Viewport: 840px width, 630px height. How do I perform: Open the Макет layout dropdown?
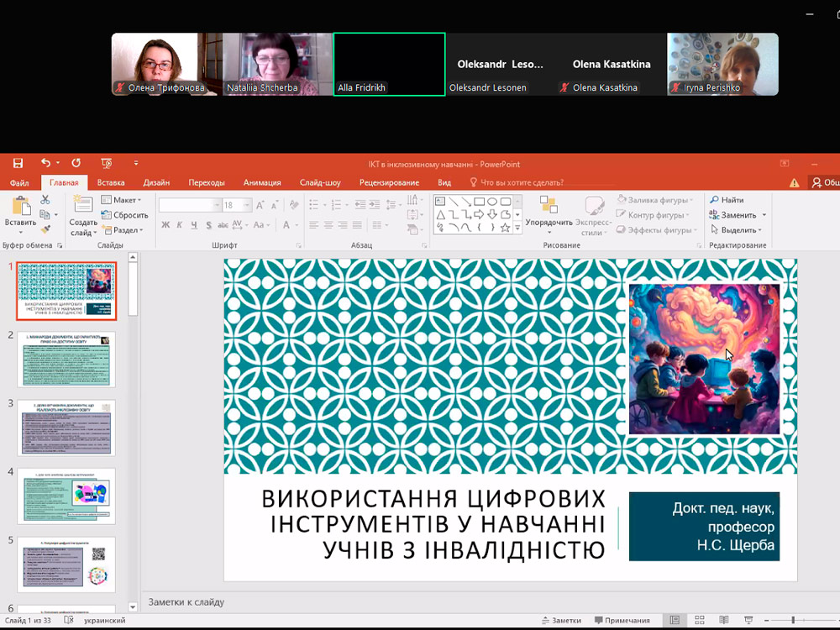(x=121, y=200)
